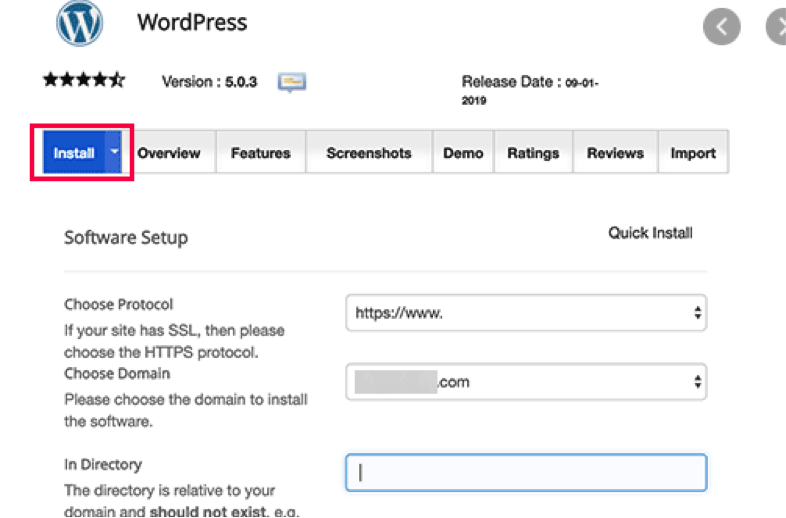Switch to the Import tab
The image size is (786, 518).
[x=693, y=153]
